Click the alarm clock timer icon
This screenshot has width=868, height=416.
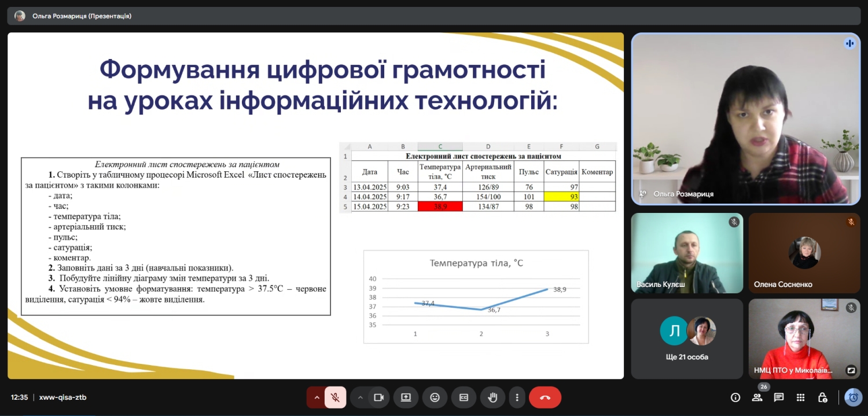click(x=853, y=397)
